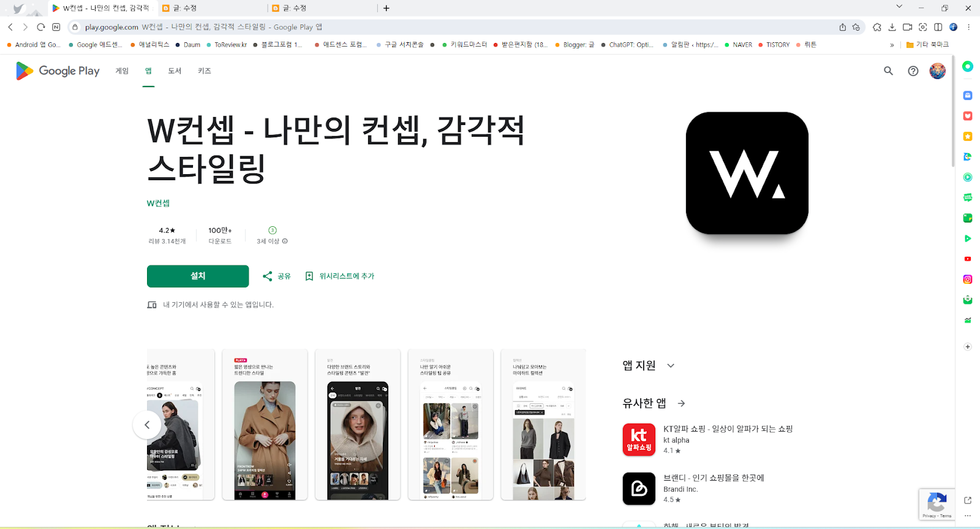This screenshot has height=529, width=980.
Task: Click the screen capture icon
Action: click(923, 27)
